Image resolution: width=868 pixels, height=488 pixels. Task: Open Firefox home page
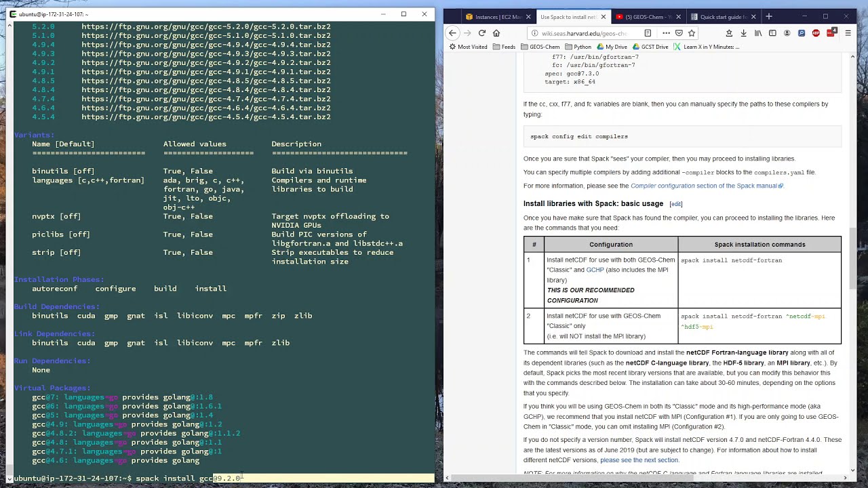(x=496, y=33)
